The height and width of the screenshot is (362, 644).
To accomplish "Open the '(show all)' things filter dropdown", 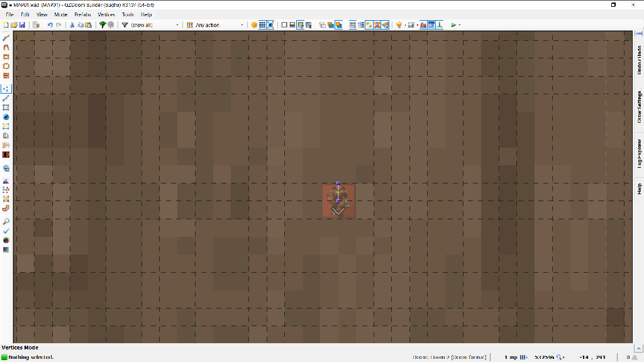I will [155, 25].
